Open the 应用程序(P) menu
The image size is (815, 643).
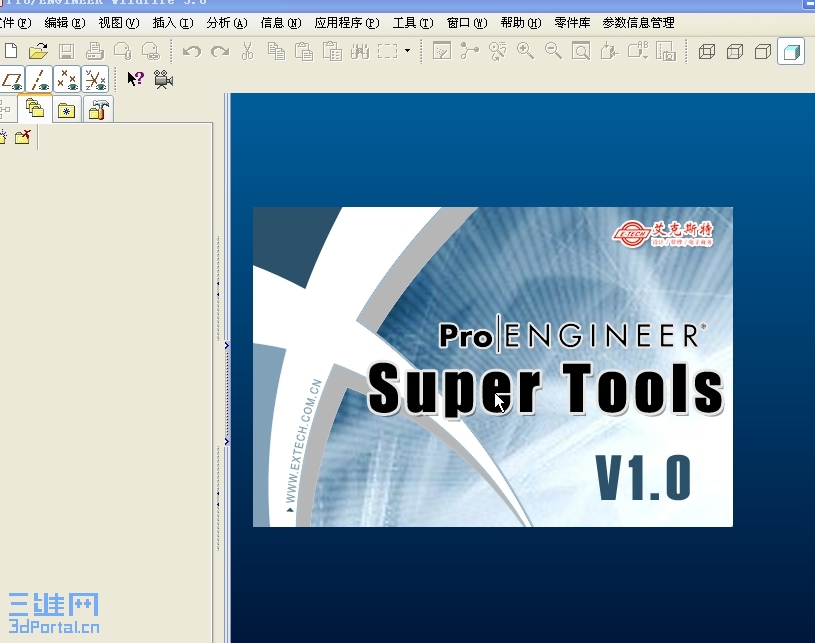pyautogui.click(x=347, y=23)
